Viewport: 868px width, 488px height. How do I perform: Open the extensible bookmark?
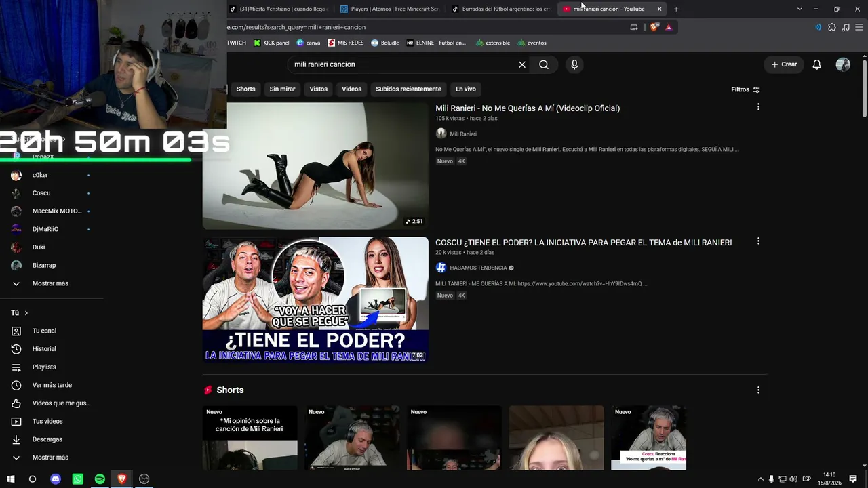(493, 43)
